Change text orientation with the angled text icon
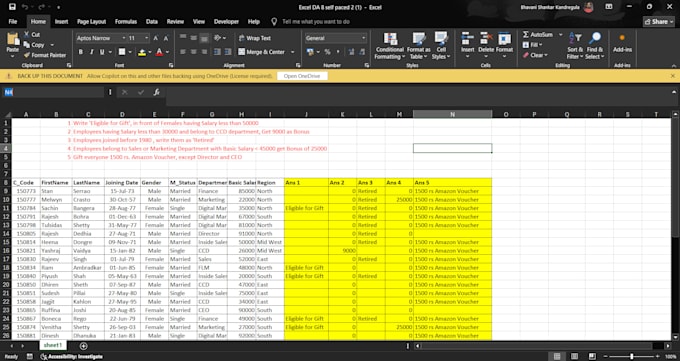The image size is (680, 361). click(x=217, y=38)
